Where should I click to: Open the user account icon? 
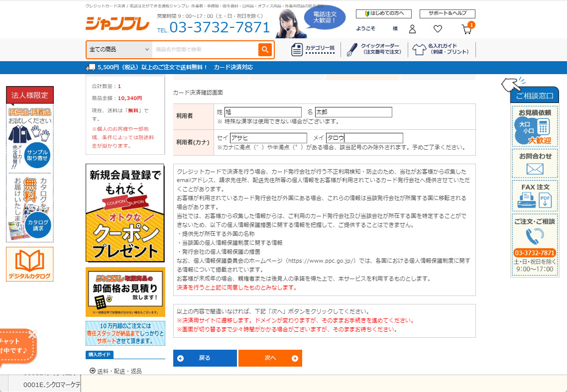pyautogui.click(x=412, y=29)
